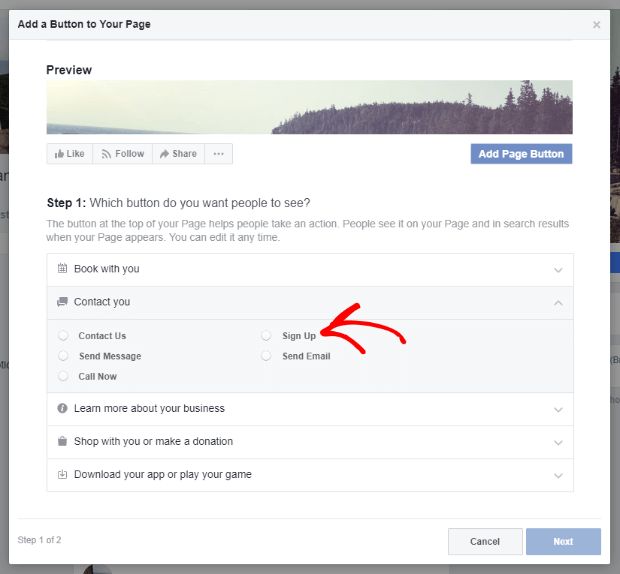Click the calendar icon beside Book with you
The width and height of the screenshot is (620, 574).
click(x=62, y=268)
